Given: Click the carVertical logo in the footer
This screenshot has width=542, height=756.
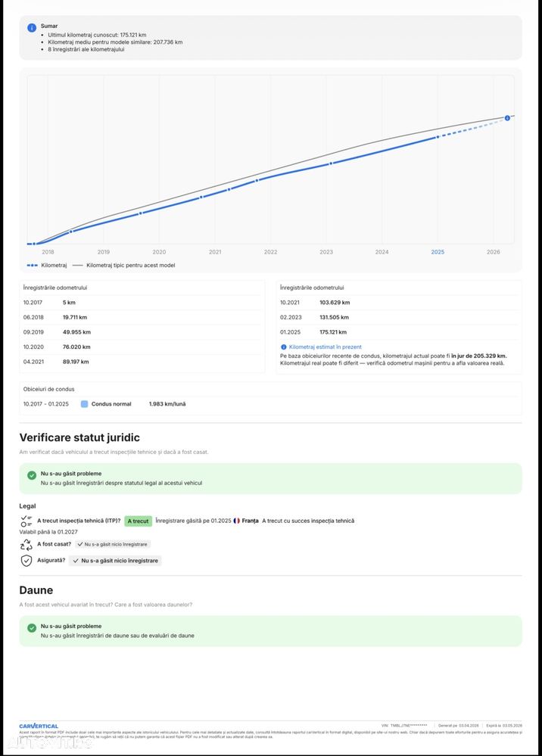Looking at the screenshot, I should tap(39, 726).
